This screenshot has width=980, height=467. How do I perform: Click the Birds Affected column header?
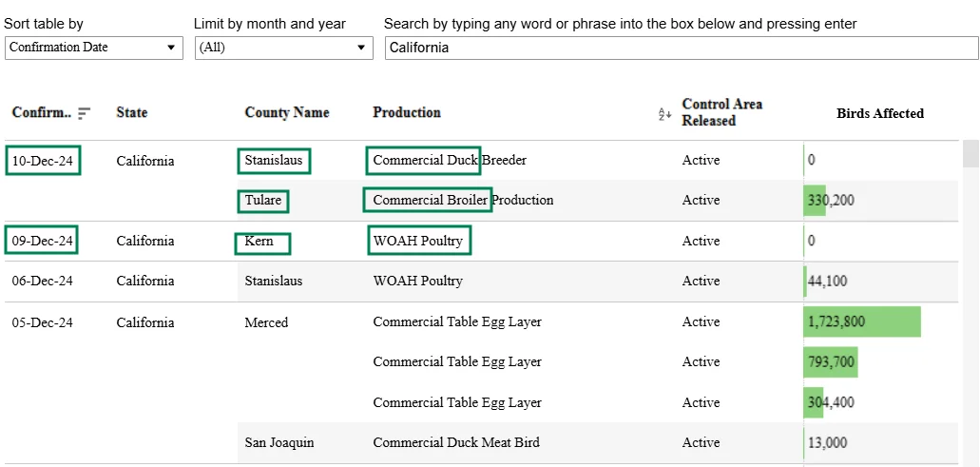880,113
